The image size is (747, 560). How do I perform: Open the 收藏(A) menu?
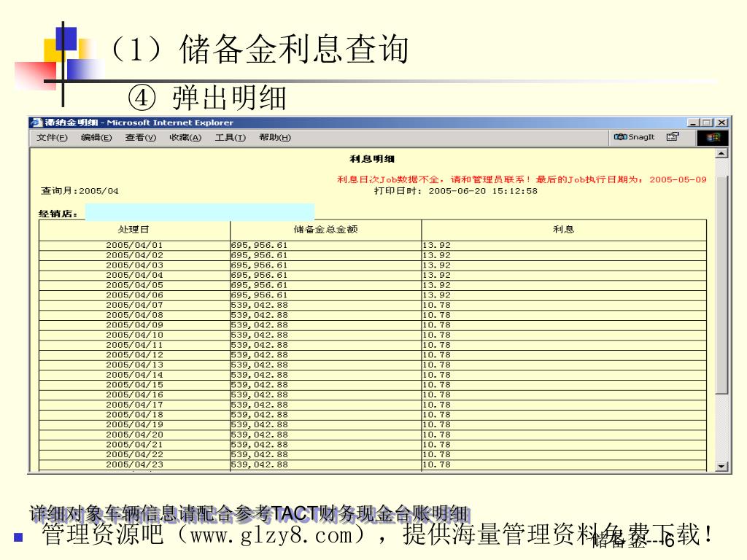tap(185, 138)
